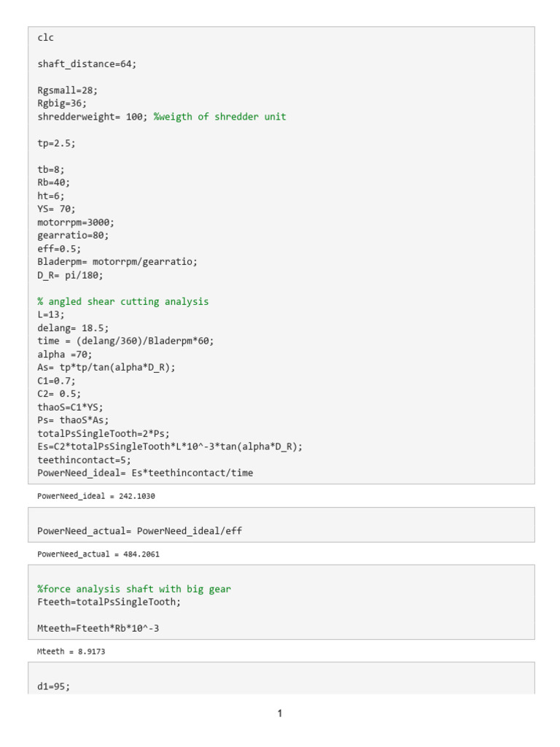Click the tp=2.5 line
This screenshot has height=747, width=560.
tap(56, 143)
